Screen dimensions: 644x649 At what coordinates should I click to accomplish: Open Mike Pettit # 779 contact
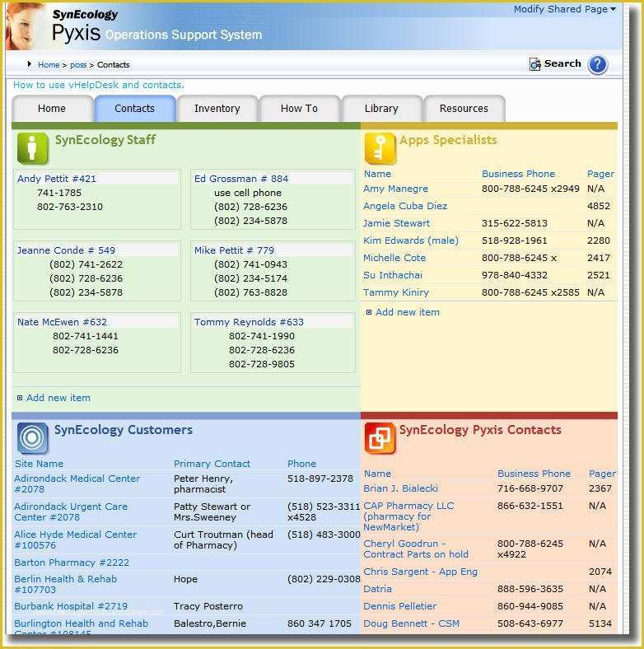(x=234, y=250)
